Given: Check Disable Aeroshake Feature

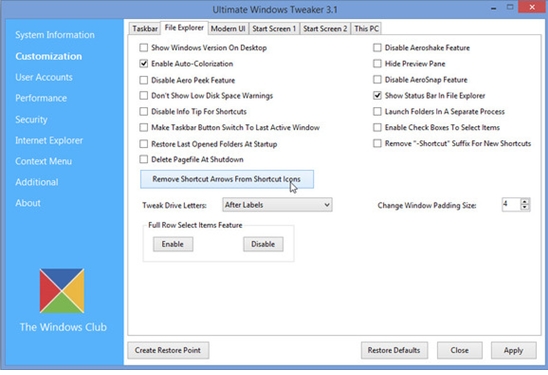Looking at the screenshot, I should 377,48.
